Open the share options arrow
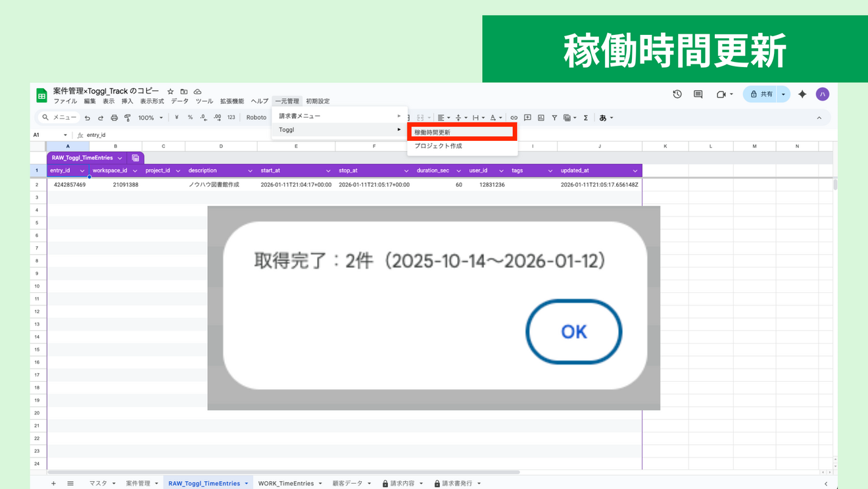The image size is (868, 489). (783, 94)
